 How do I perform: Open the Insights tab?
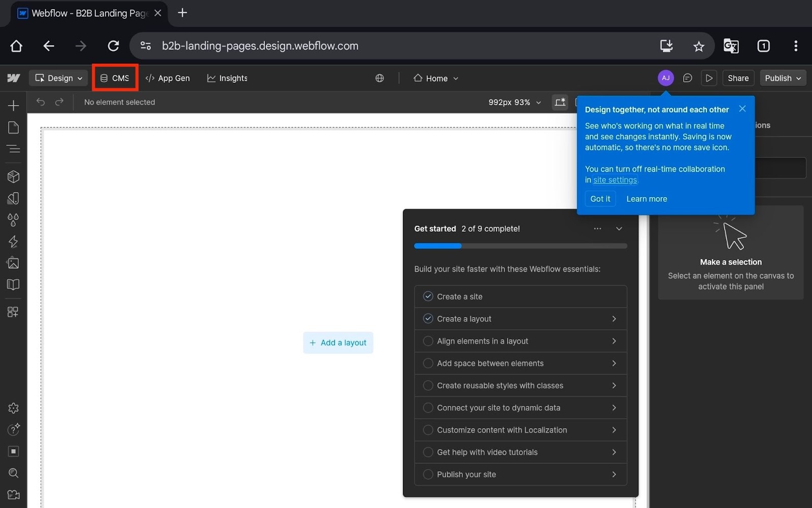(227, 78)
